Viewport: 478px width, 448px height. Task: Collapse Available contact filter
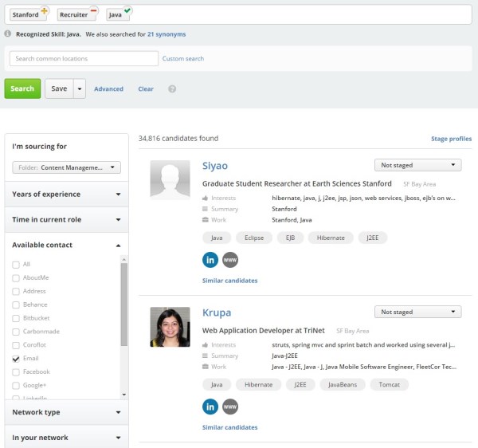pyautogui.click(x=66, y=246)
